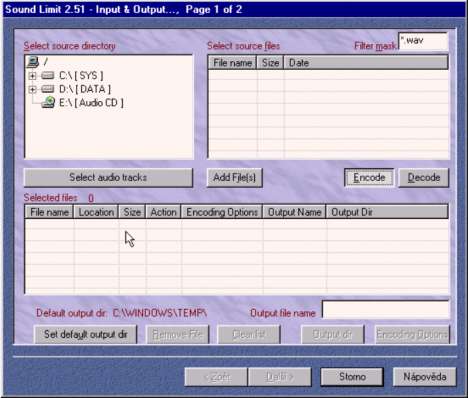Click the 'Select source files' label
The width and height of the screenshot is (468, 398).
[x=244, y=46]
